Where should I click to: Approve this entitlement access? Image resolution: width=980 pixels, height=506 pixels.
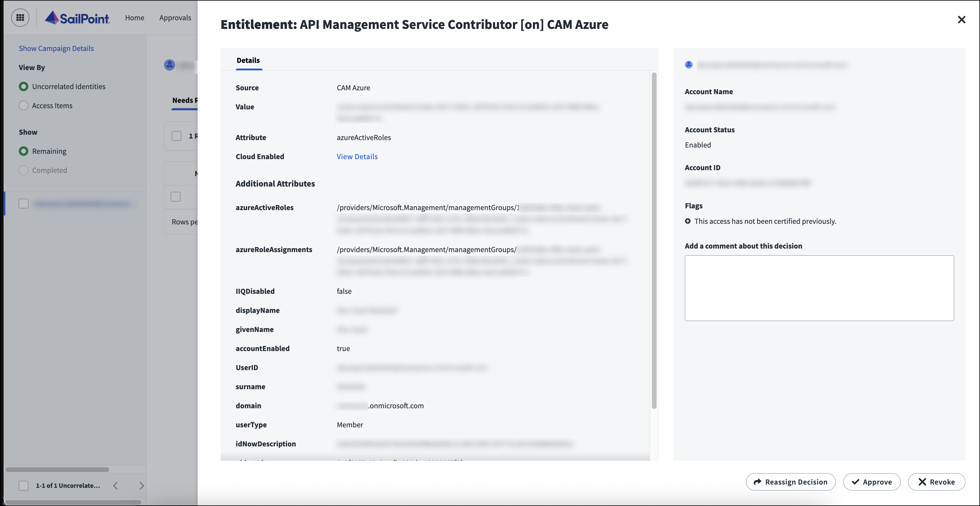(872, 482)
